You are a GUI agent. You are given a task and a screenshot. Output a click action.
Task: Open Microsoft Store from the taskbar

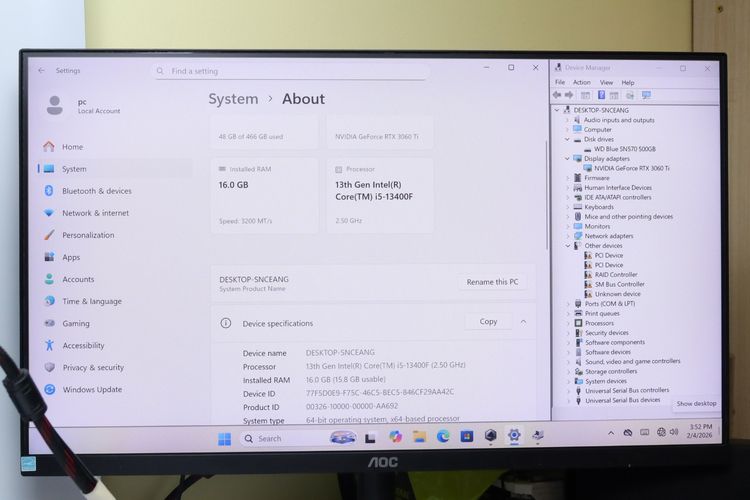tap(467, 436)
